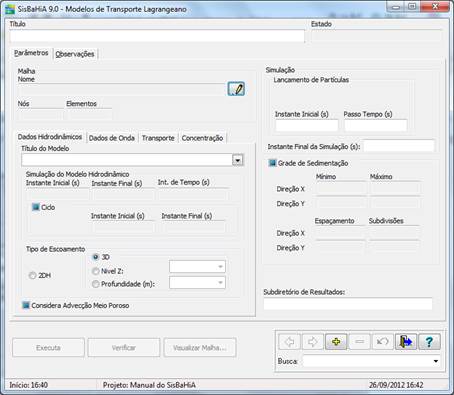Open help question mark button
Screen dimensions: 454x395
pos(429,342)
